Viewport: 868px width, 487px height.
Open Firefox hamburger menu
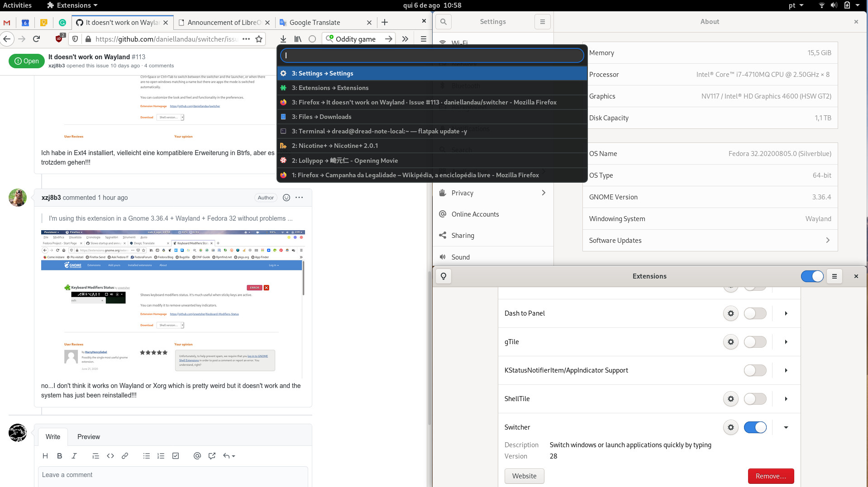(x=424, y=39)
